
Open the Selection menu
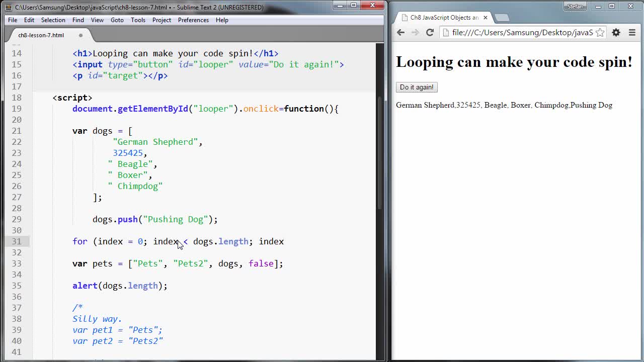click(53, 20)
